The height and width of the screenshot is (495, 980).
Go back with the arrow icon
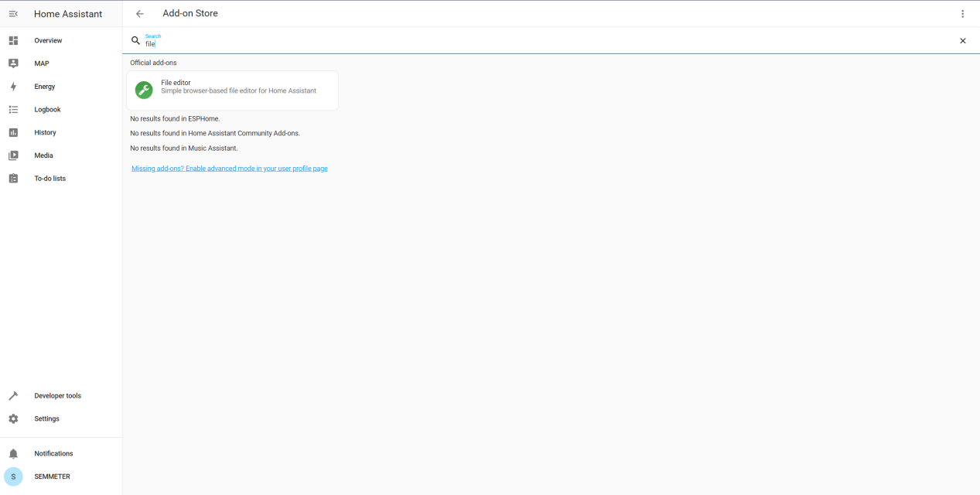coord(140,14)
